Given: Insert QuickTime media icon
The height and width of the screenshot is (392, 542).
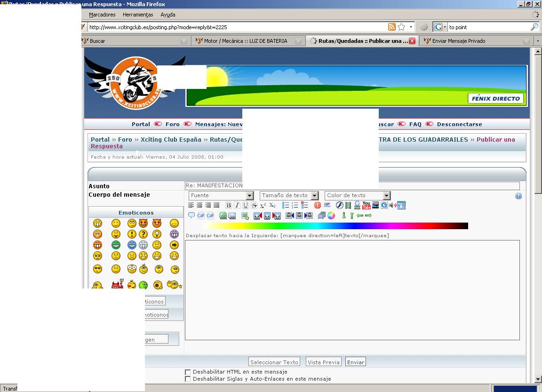Looking at the screenshot, I should pos(384,205).
